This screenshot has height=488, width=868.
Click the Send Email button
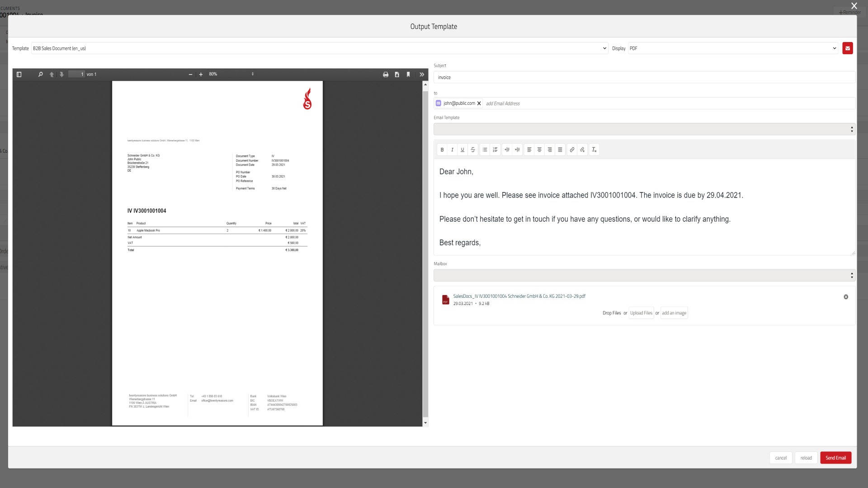(x=836, y=458)
